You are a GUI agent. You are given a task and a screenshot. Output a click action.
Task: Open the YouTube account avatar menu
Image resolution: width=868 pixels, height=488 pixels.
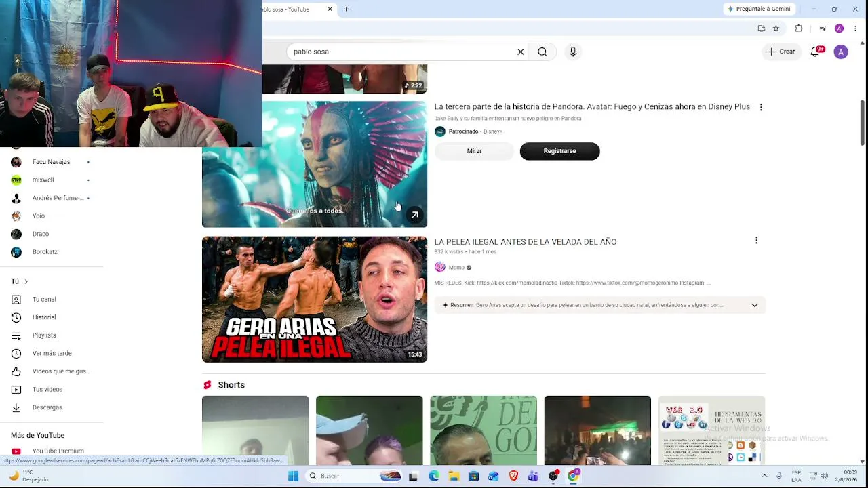point(841,52)
